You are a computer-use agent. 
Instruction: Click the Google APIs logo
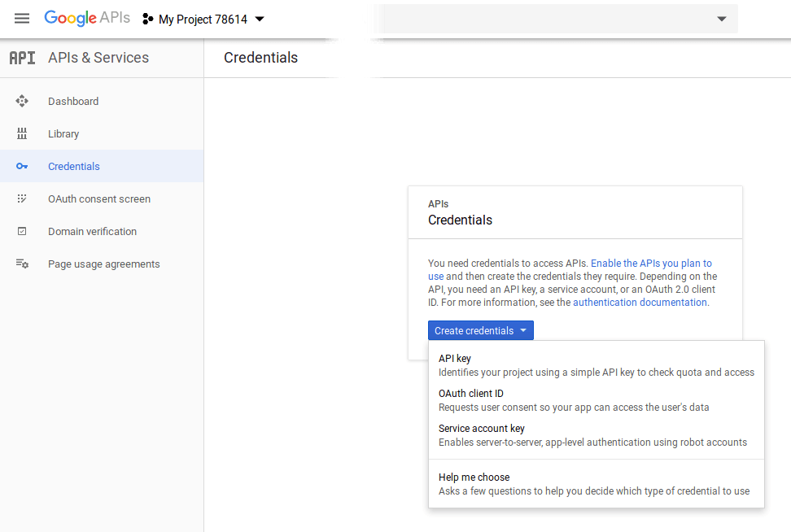click(x=87, y=19)
